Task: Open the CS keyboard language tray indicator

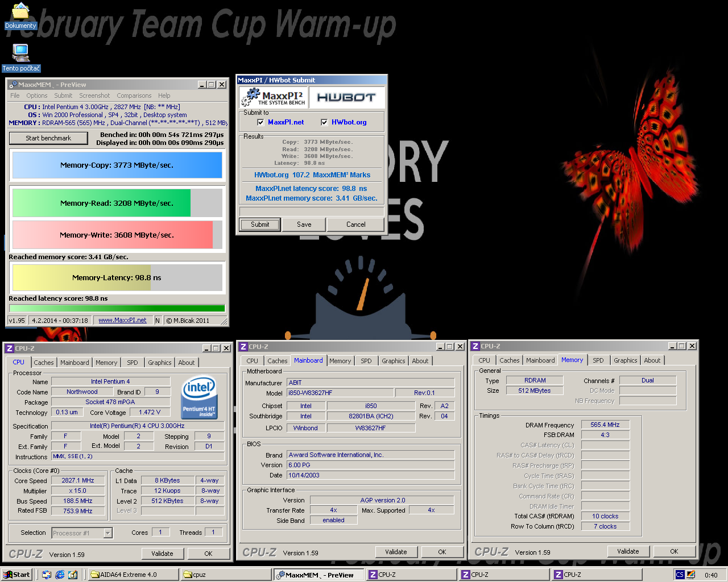Action: click(680, 575)
